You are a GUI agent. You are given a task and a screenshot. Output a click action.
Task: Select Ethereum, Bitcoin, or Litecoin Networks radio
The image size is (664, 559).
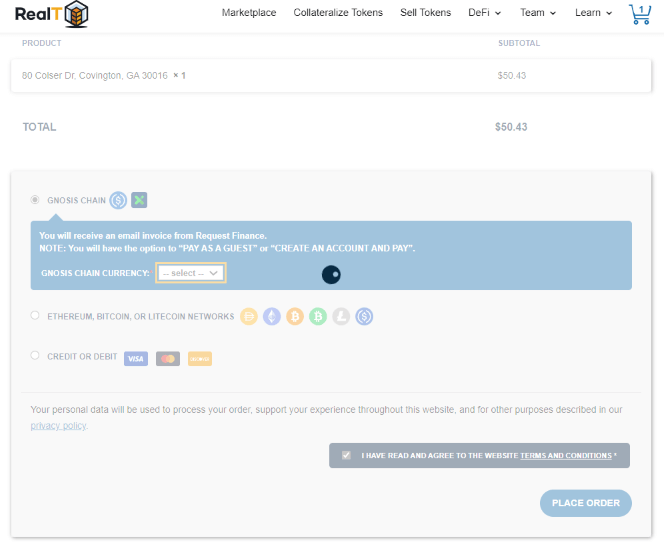(x=35, y=315)
